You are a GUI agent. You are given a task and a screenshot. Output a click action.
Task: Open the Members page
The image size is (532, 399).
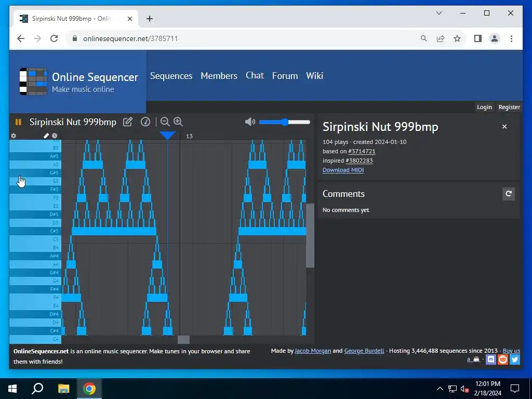click(x=219, y=76)
